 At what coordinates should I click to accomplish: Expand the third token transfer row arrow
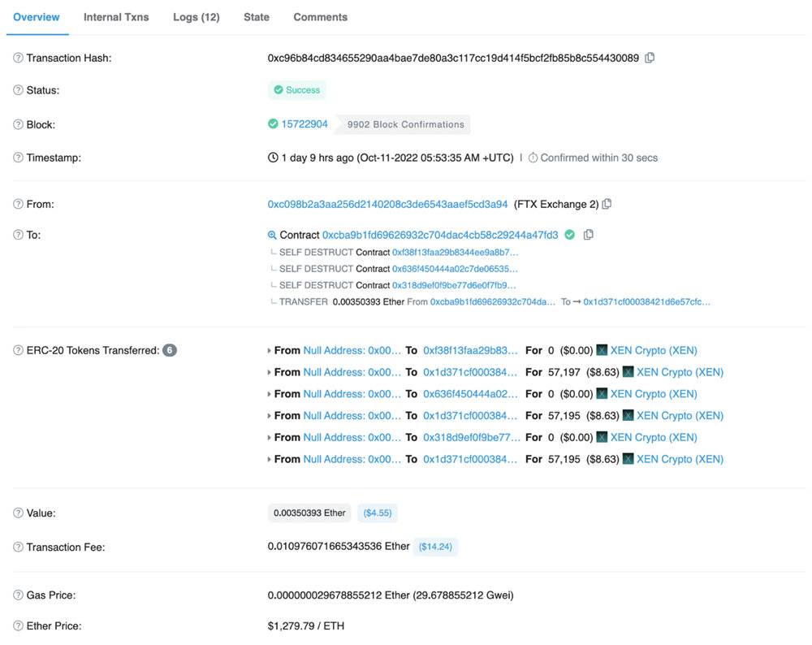270,394
